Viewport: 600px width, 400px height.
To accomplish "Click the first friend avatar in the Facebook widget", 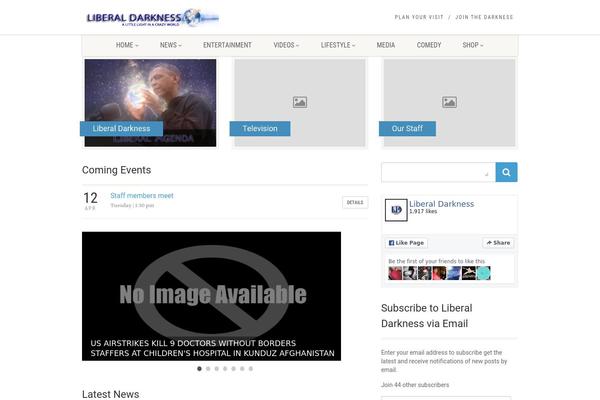I will click(x=395, y=273).
